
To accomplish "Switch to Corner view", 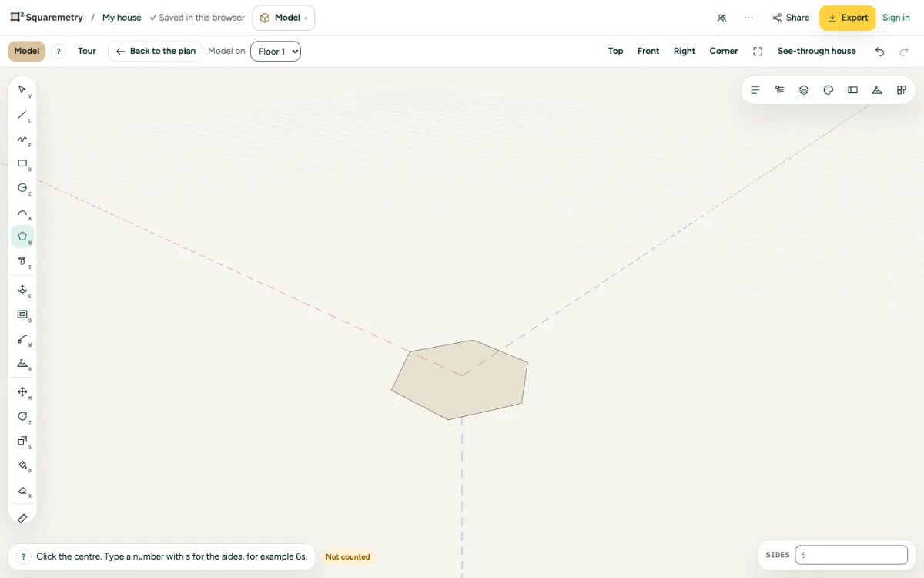I will (x=724, y=52).
